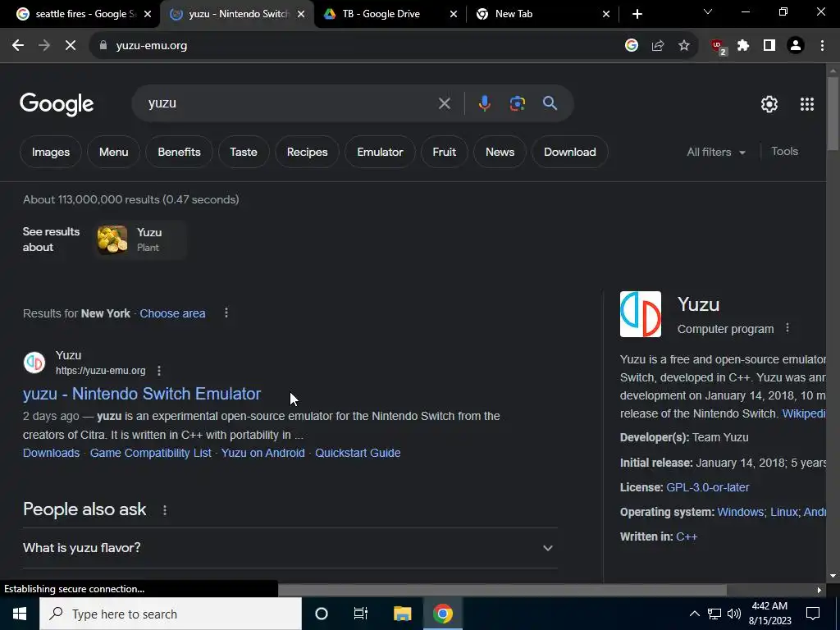Open the tab search chevron in title bar
Screen dimensions: 840x630
coord(708,11)
